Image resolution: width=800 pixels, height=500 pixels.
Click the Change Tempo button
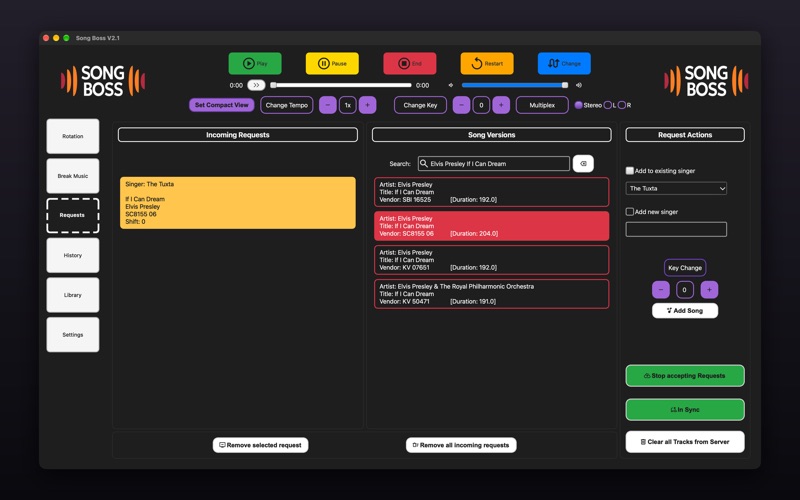(x=287, y=105)
